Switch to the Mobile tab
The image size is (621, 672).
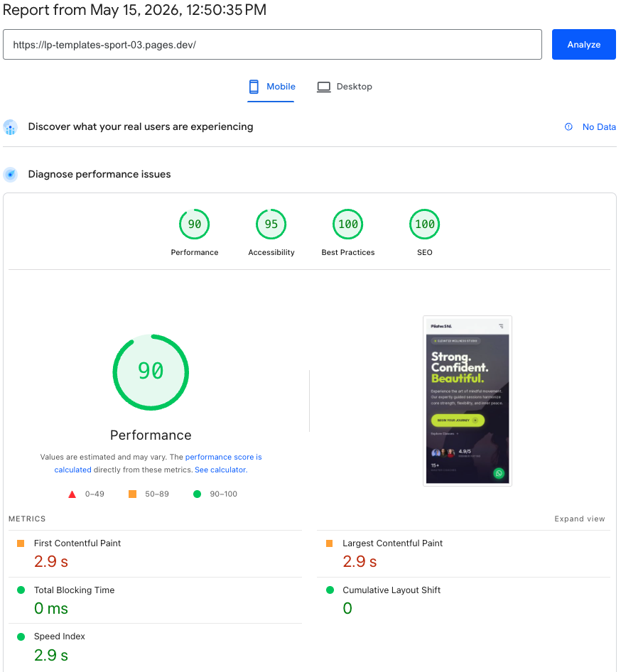click(x=271, y=87)
